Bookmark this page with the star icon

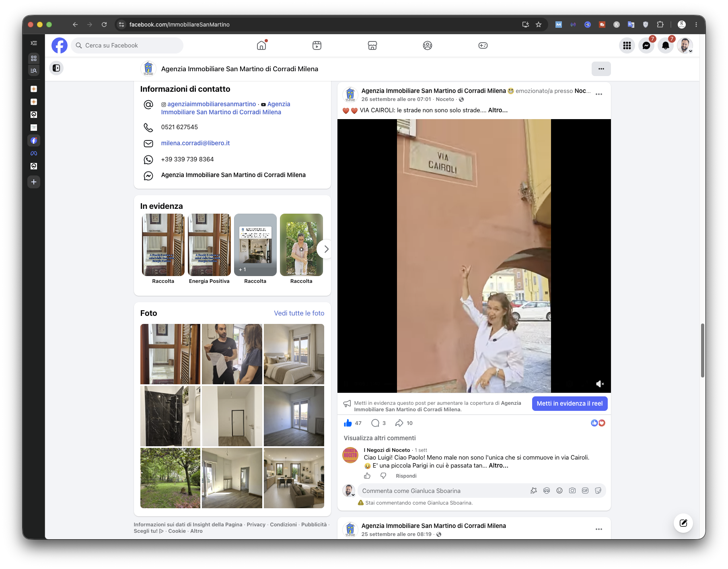click(539, 25)
